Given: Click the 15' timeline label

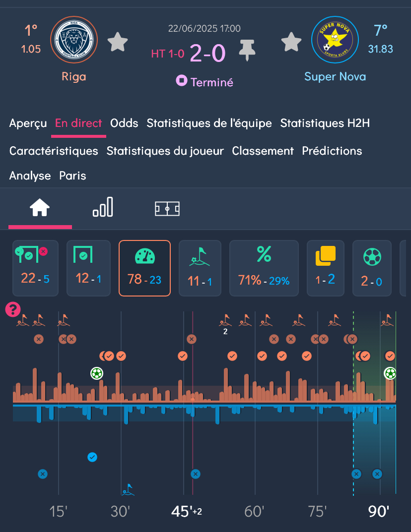Looking at the screenshot, I should click(58, 511).
